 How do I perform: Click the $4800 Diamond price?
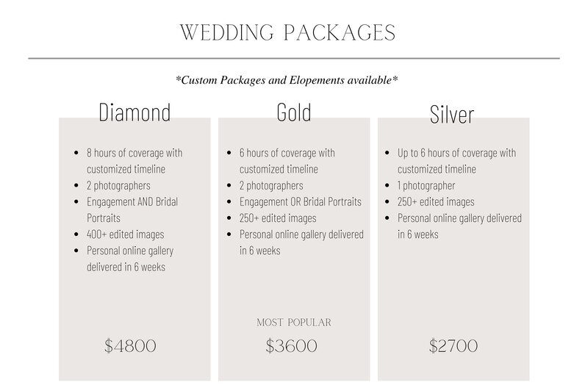click(130, 345)
